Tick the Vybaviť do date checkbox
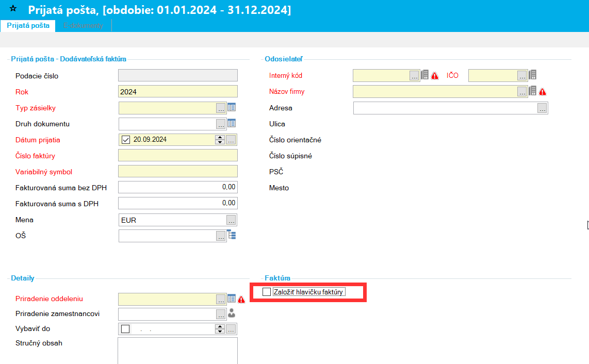This screenshot has width=589, height=364. (x=125, y=329)
